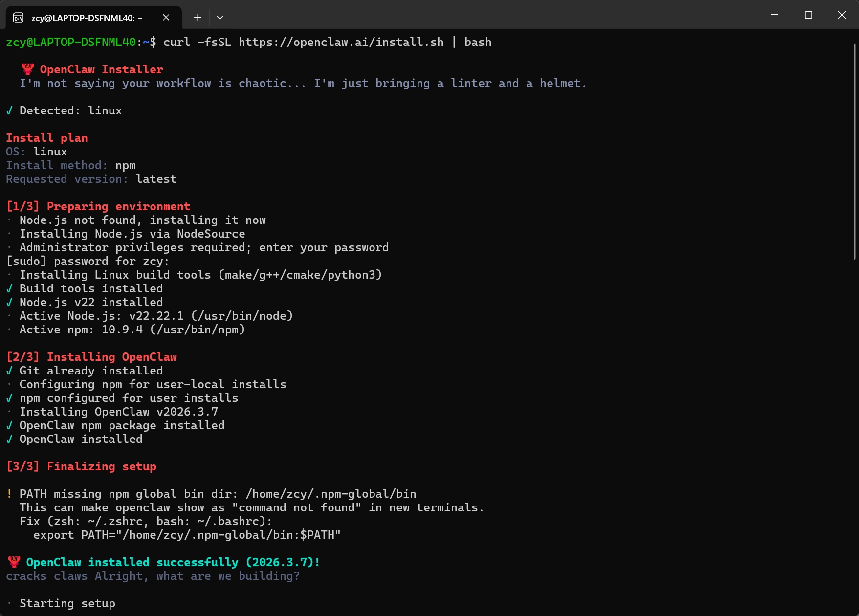Click the linter and helmet tagline text
This screenshot has height=616, width=859.
pos(303,83)
